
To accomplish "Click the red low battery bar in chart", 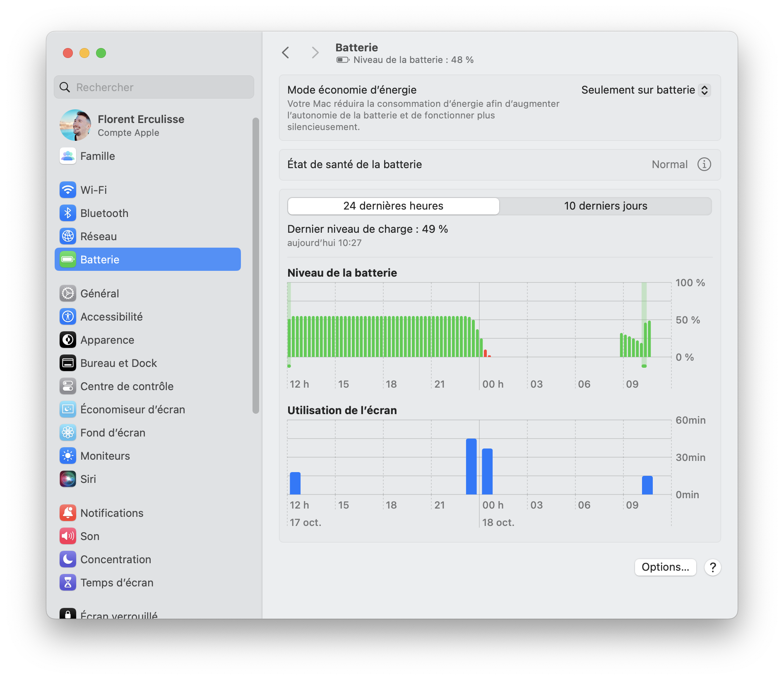I will point(486,353).
